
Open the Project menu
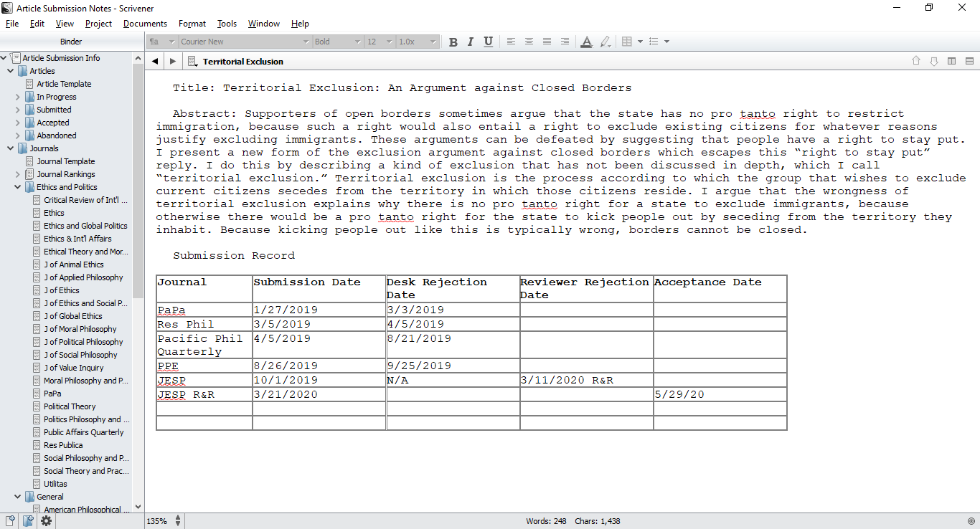[98, 24]
